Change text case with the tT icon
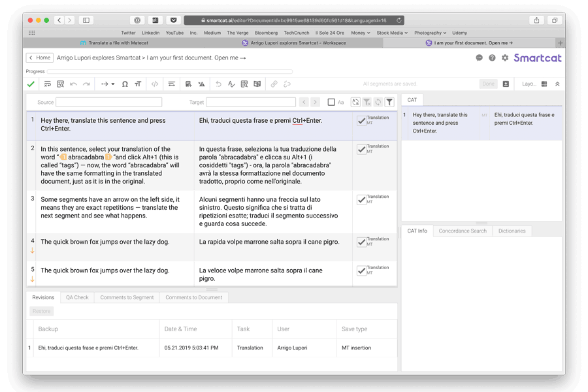The height and width of the screenshot is (392, 588). 138,84
